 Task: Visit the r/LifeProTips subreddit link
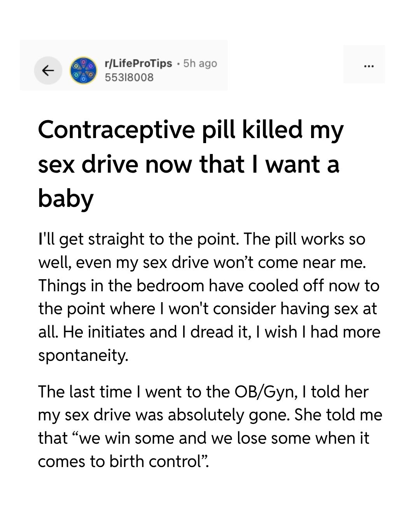(x=138, y=63)
